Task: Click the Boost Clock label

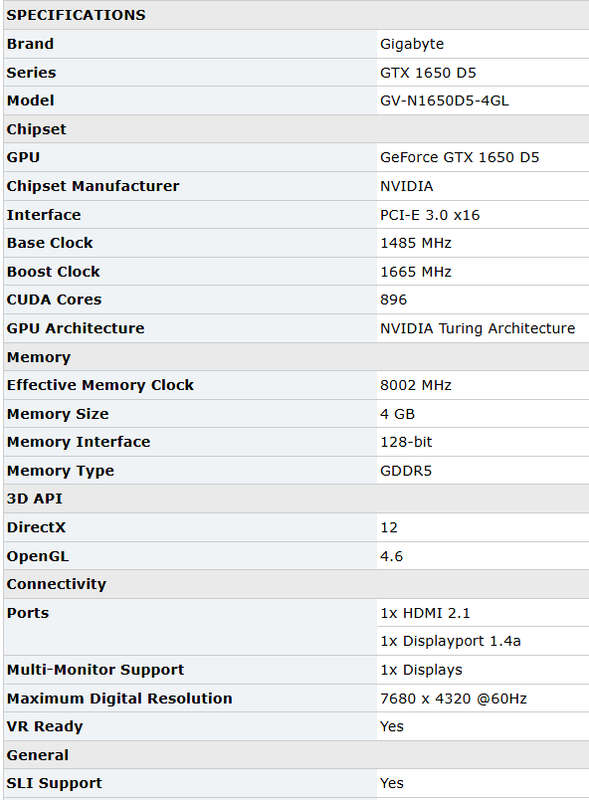Action: [53, 271]
